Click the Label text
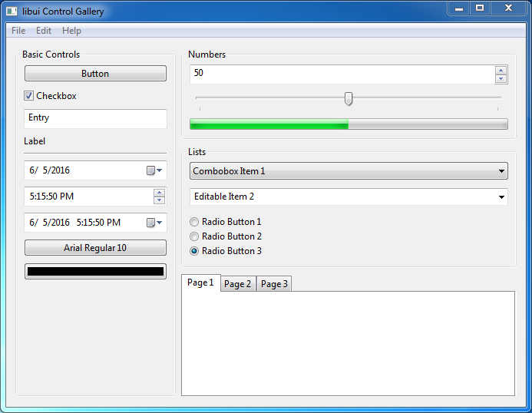The width and height of the screenshot is (532, 413). pos(35,141)
